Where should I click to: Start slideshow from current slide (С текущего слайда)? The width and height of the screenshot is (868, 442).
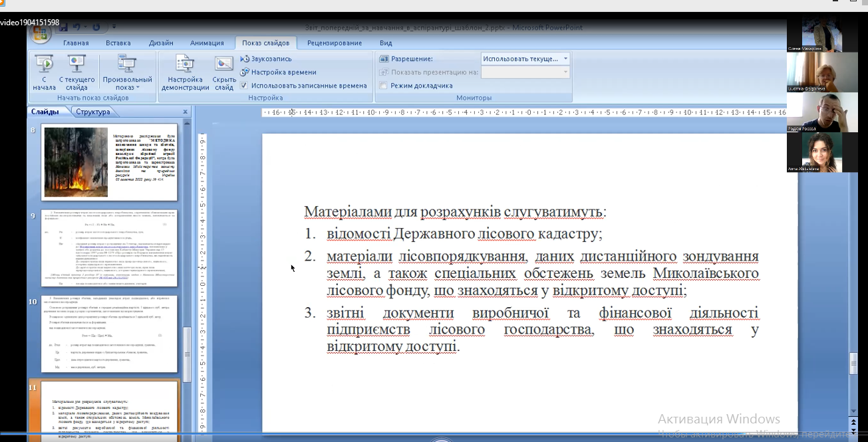pos(76,72)
